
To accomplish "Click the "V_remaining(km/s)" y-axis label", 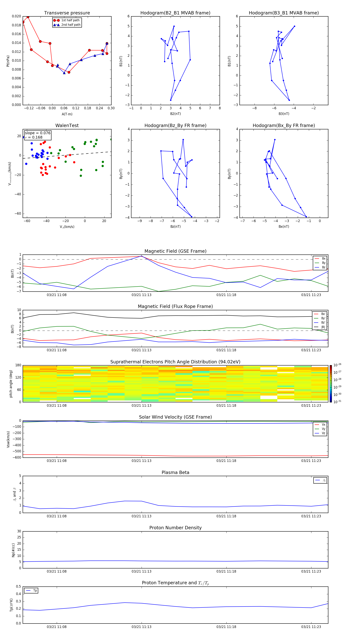I will (10, 173).
